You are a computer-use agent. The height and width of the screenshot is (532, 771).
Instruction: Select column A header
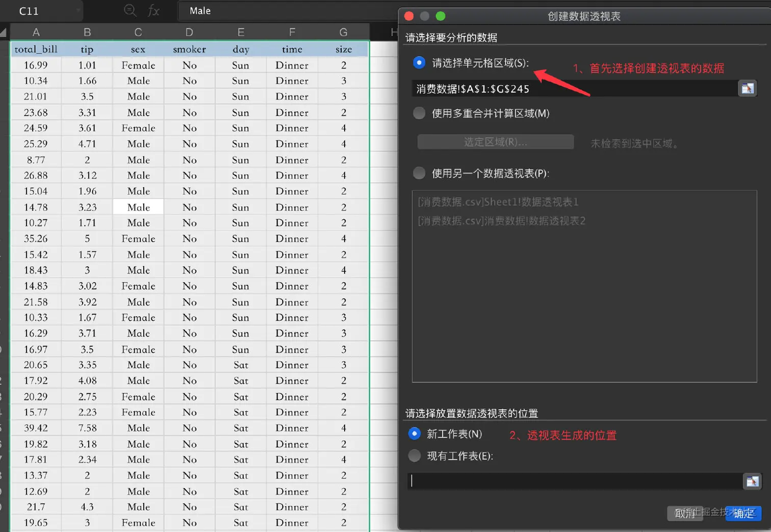coord(36,32)
